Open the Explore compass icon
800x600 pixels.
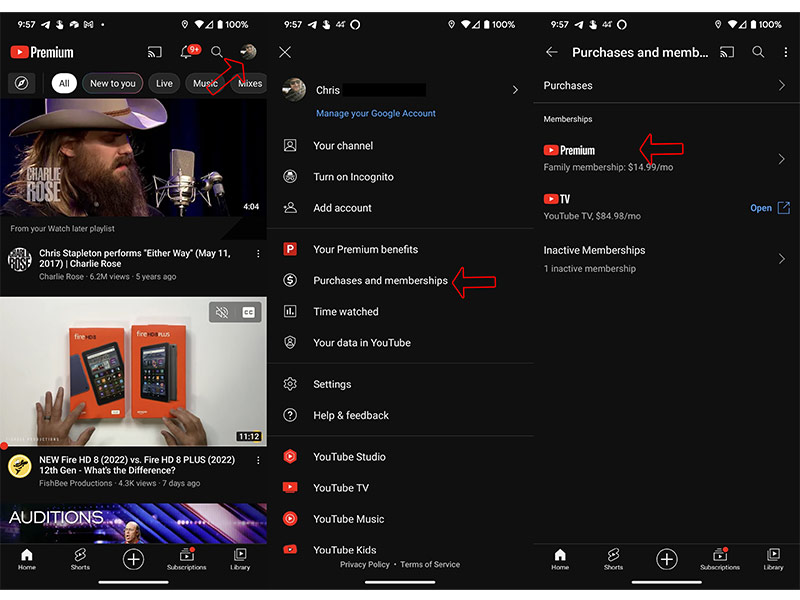point(21,83)
